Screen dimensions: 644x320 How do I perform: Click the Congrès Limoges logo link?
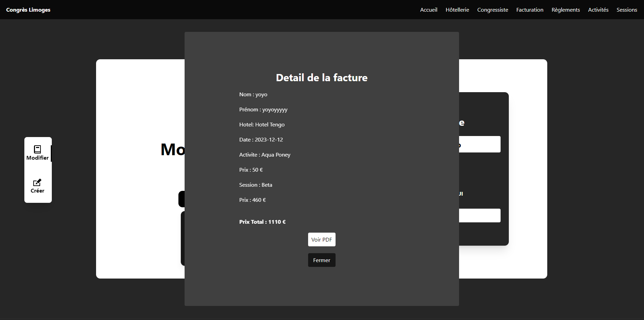point(28,10)
